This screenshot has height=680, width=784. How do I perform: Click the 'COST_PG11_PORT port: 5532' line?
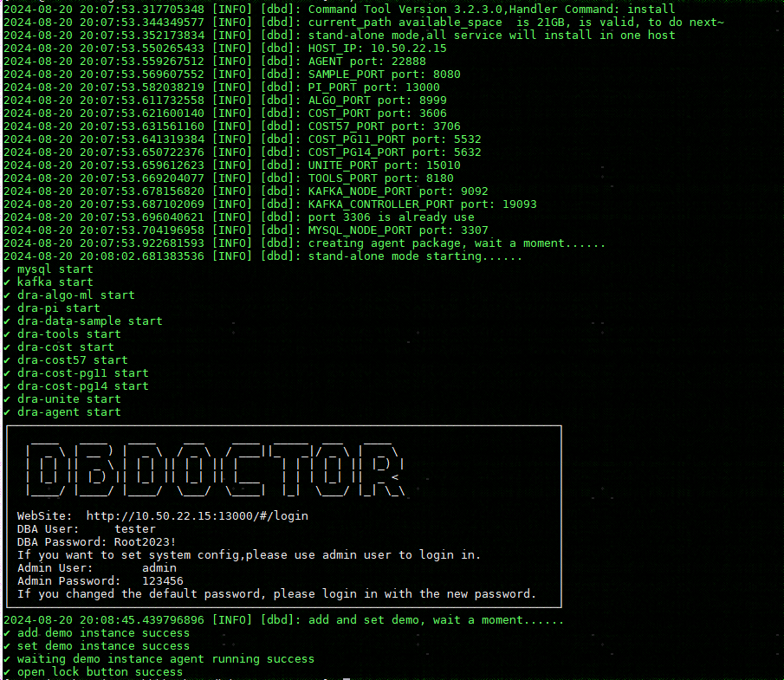394,139
